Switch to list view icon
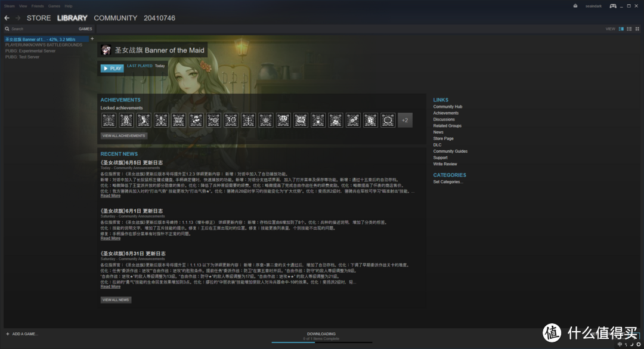This screenshot has width=644, height=349. click(x=629, y=29)
